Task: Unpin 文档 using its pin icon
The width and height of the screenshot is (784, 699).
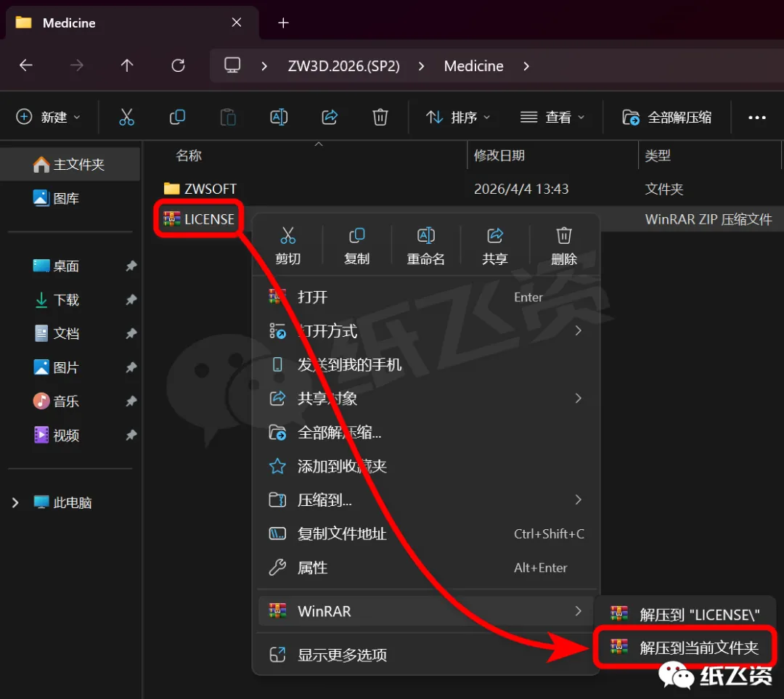Action: click(x=131, y=333)
